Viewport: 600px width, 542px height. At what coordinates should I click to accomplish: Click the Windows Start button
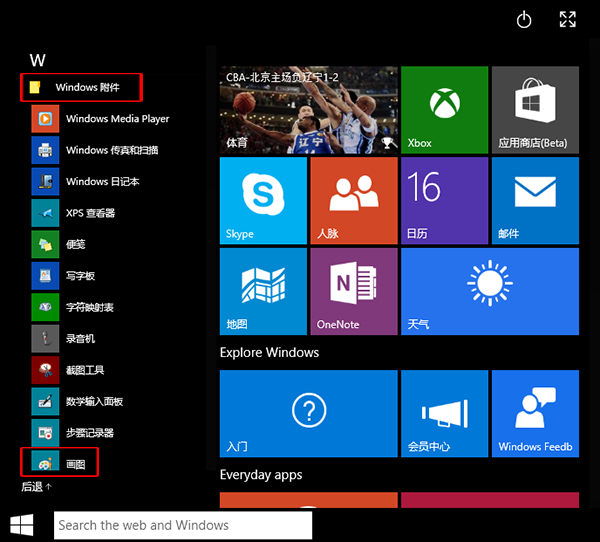coord(22,525)
